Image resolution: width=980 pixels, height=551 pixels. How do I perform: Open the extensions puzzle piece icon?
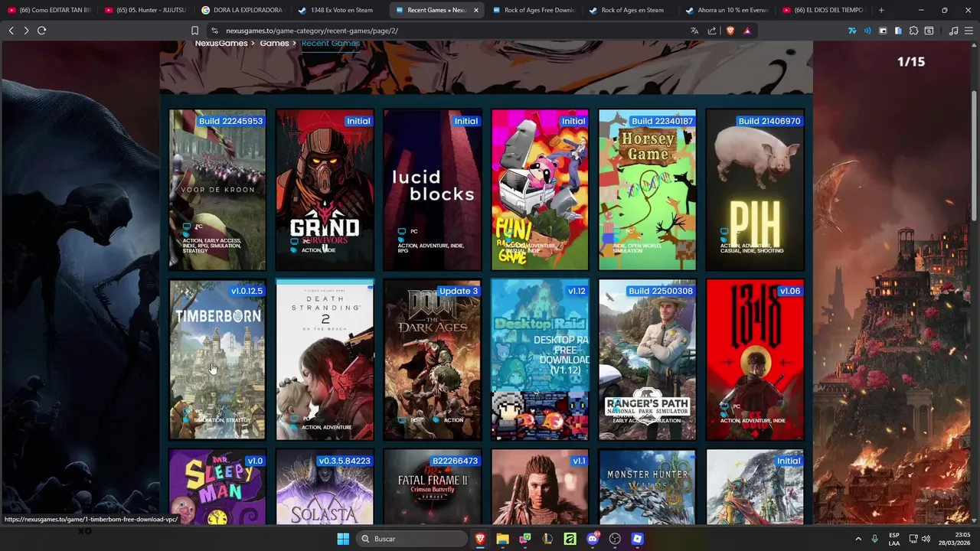point(913,31)
